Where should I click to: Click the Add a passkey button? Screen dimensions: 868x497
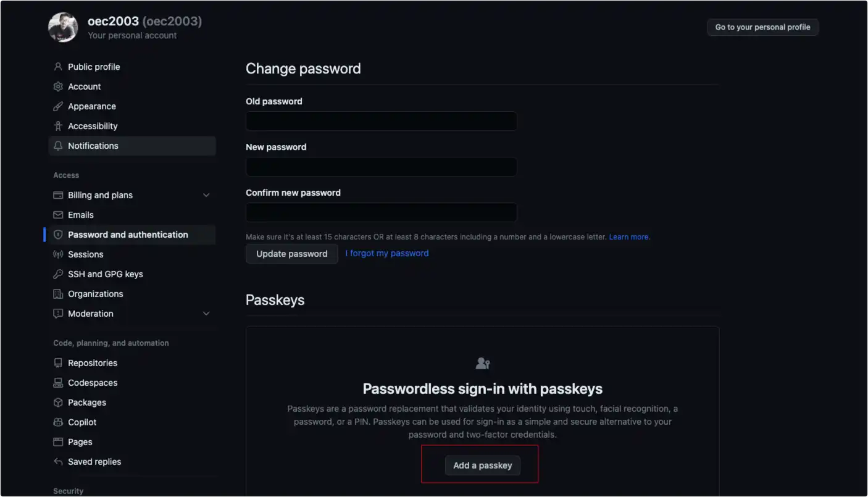[x=482, y=466]
